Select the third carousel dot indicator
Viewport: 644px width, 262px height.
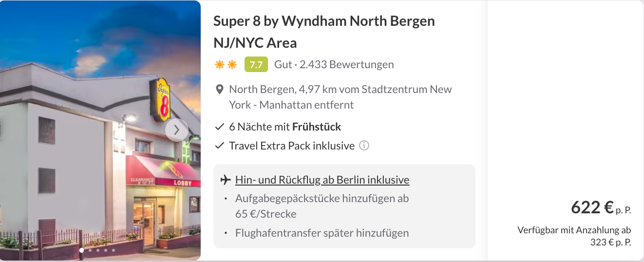tap(97, 250)
